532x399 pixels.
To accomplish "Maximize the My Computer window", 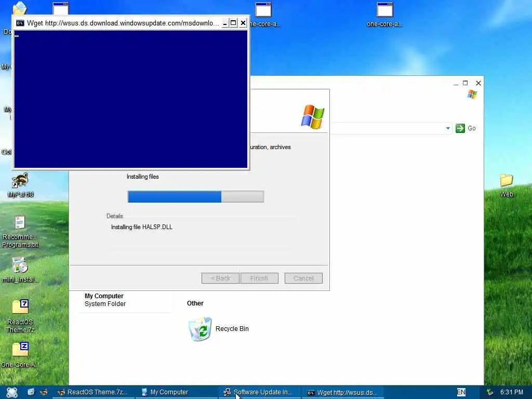I will (x=465, y=83).
